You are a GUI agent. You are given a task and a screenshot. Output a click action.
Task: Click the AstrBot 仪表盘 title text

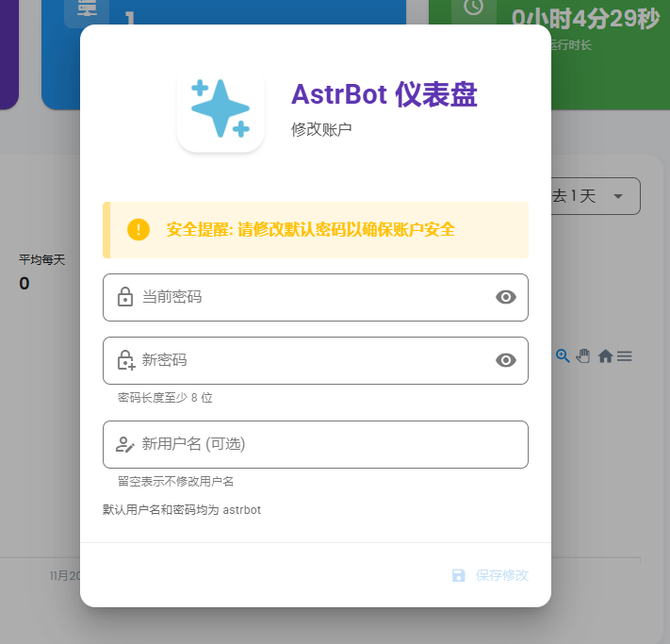(x=384, y=94)
